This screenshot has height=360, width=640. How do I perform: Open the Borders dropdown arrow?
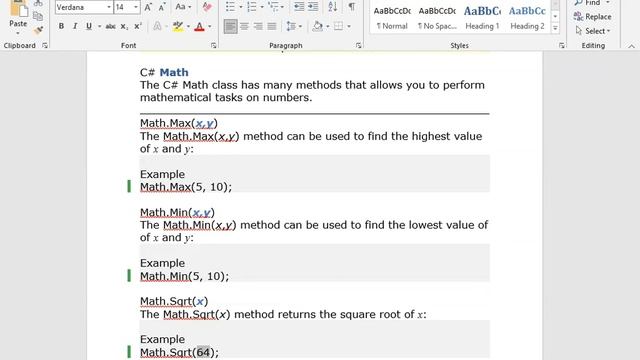click(349, 27)
